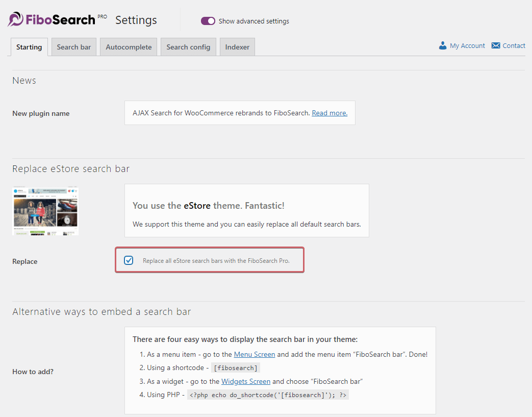Click the 'Replace' row label
This screenshot has height=417, width=532.
coord(25,261)
